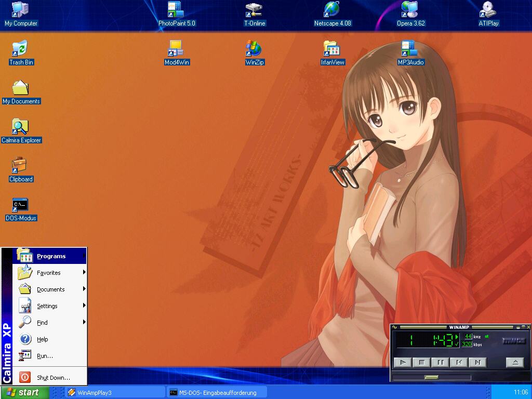
Task: Click the My Documents folder icon
Action: pos(21,92)
